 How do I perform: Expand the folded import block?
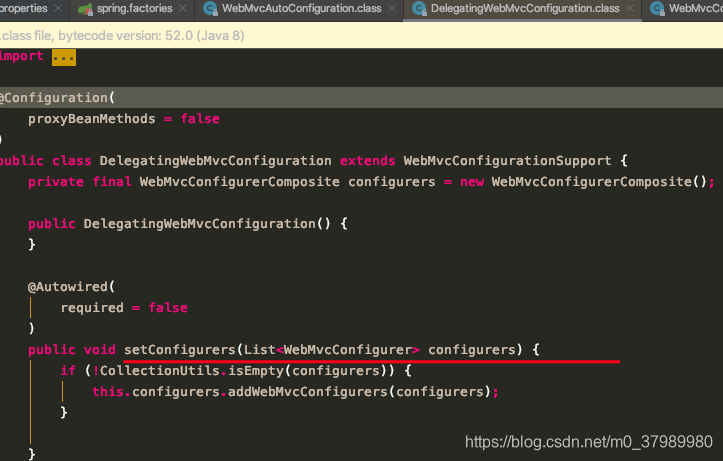click(64, 57)
